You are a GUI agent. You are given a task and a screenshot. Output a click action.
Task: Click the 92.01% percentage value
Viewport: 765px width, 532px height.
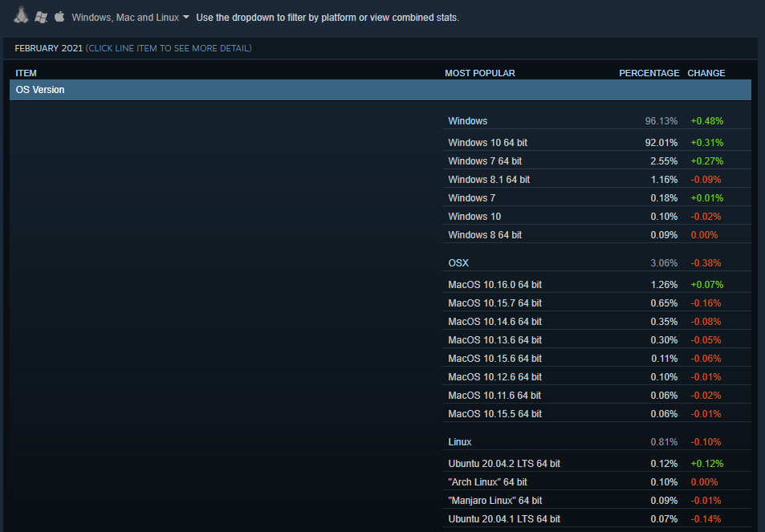click(x=661, y=142)
